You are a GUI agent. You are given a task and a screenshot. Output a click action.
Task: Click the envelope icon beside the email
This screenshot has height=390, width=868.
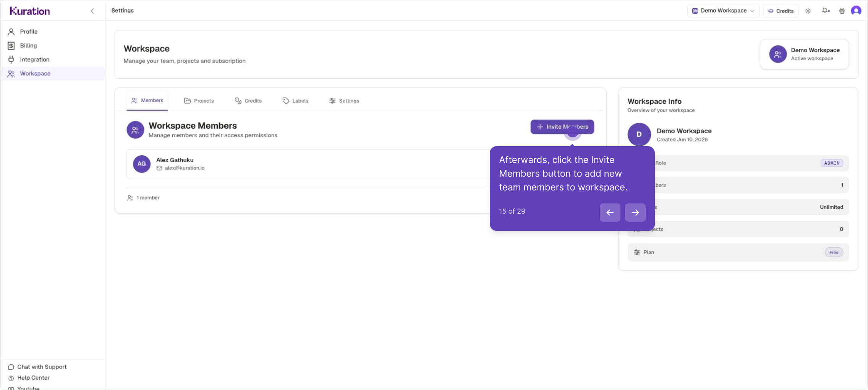coord(159,168)
